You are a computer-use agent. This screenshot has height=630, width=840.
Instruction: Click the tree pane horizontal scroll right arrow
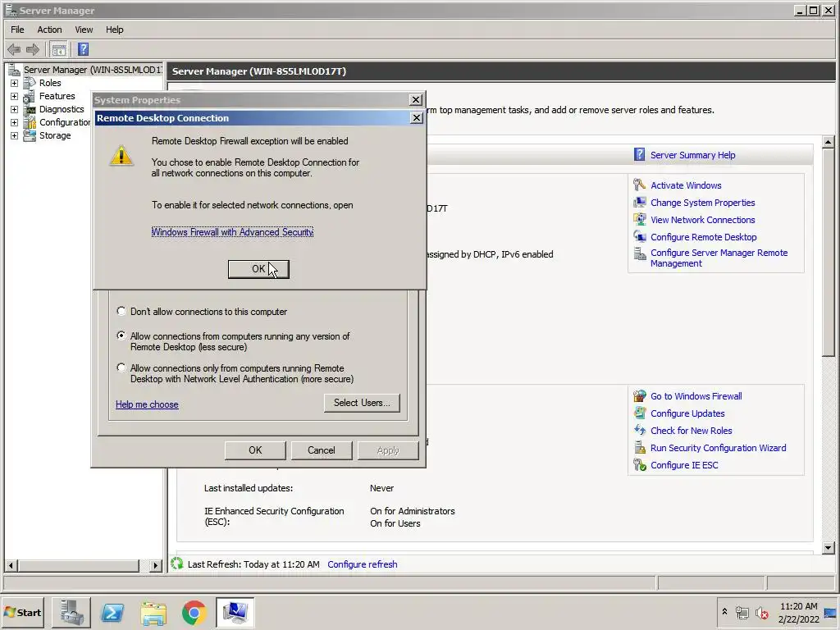point(155,565)
